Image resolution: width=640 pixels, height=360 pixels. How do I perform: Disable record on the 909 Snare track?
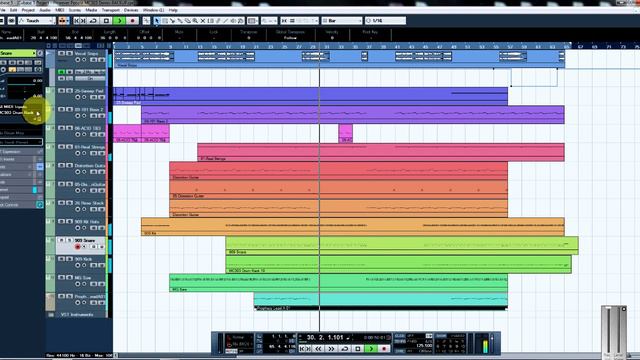click(x=78, y=247)
